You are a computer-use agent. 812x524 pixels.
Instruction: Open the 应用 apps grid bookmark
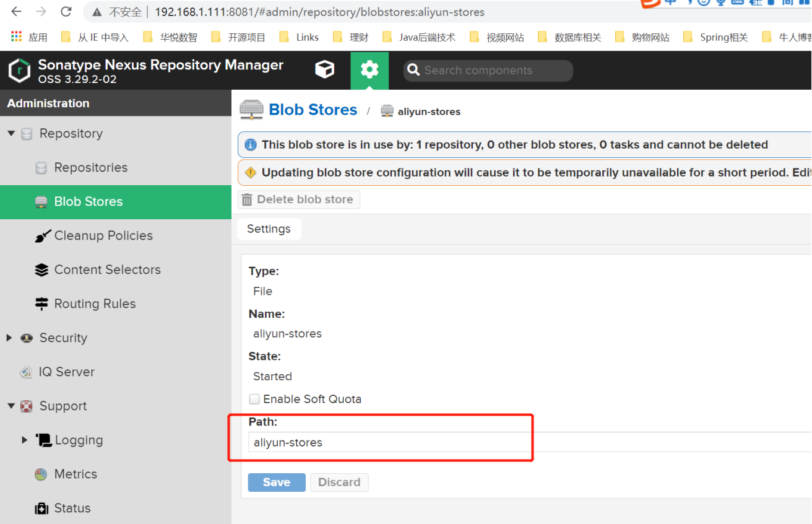[29, 37]
